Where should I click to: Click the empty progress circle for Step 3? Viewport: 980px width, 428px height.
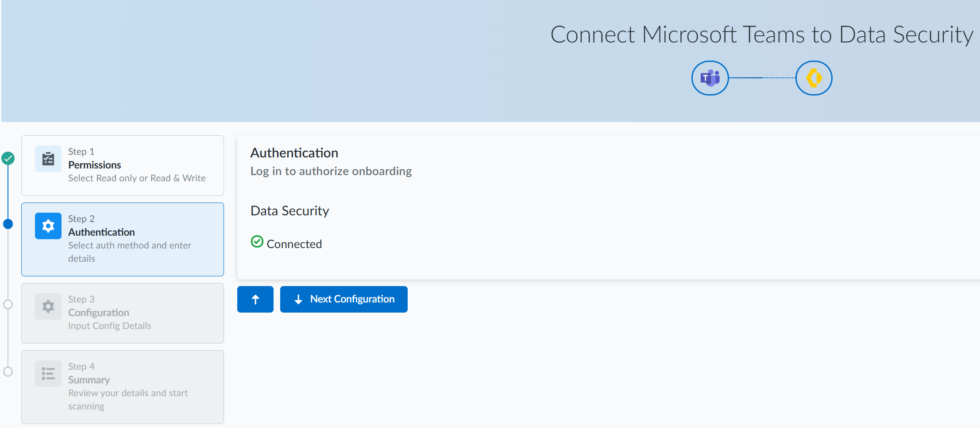[8, 304]
